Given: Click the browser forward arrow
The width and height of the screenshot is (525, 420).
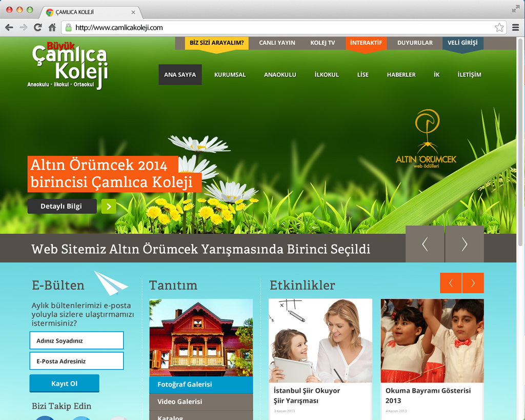Looking at the screenshot, I should click(24, 28).
